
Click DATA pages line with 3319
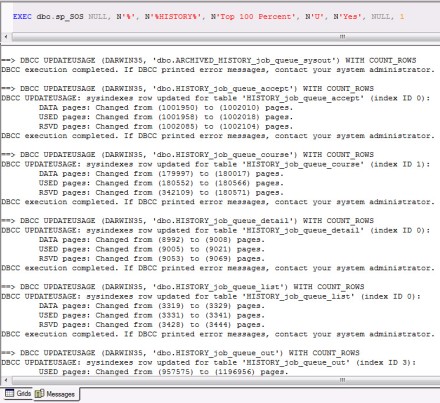[152, 305]
